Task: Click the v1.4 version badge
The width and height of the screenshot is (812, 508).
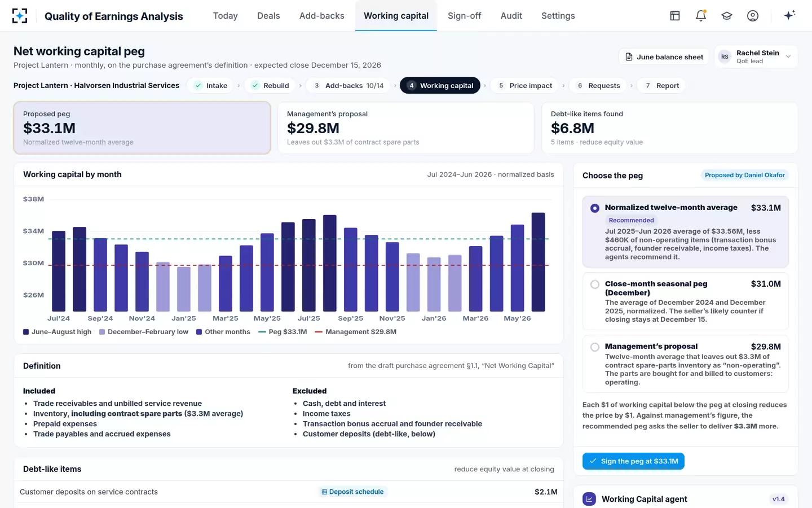Action: pyautogui.click(x=778, y=499)
